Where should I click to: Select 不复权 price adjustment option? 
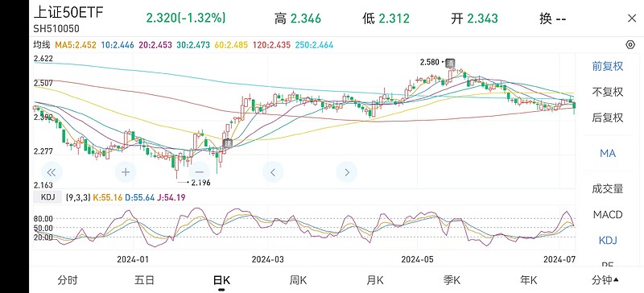coord(608,92)
